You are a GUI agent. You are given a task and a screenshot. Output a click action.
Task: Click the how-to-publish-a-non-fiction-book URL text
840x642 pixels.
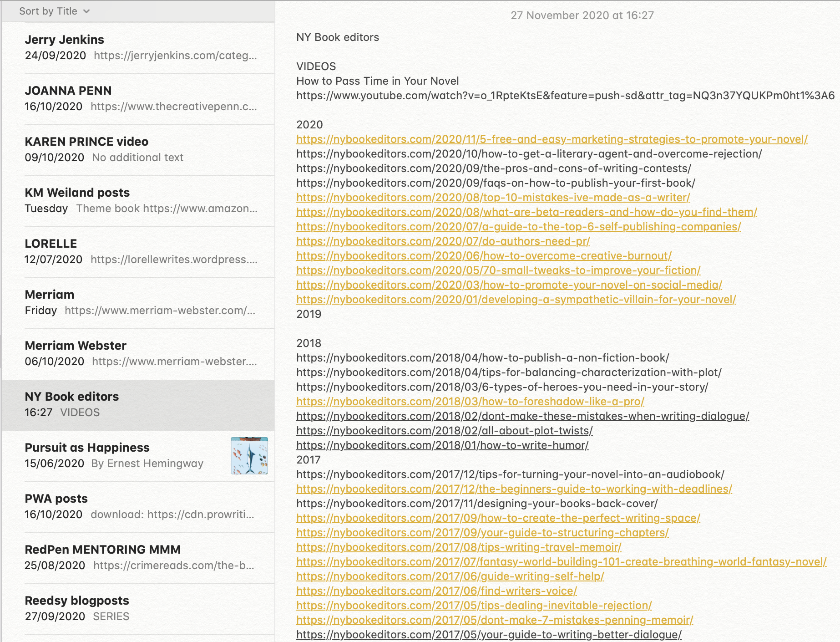[483, 358]
